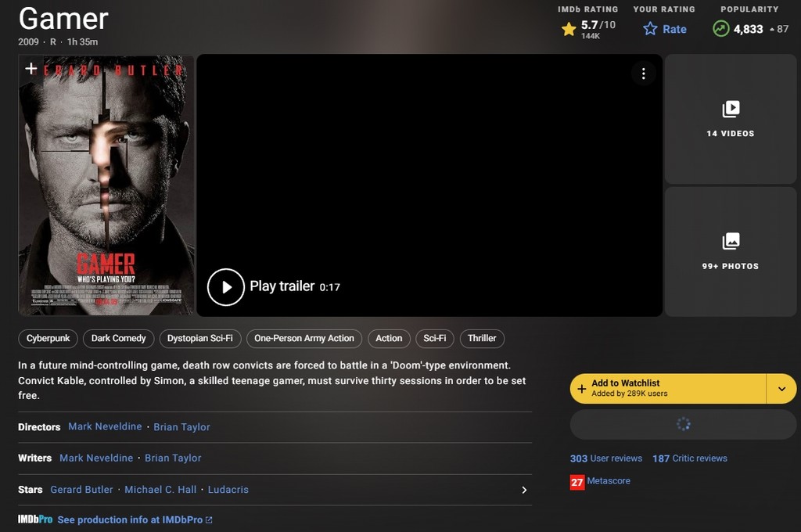The image size is (801, 532).
Task: Expand the Stars row chevron
Action: pyautogui.click(x=524, y=490)
